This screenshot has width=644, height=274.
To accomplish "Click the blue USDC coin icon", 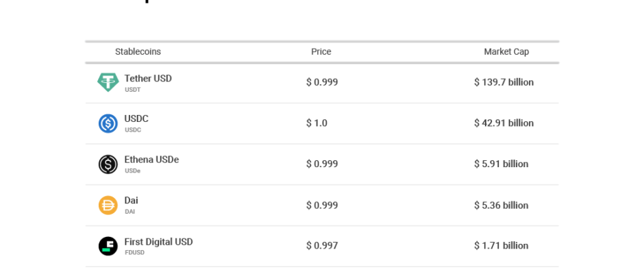I will 108,123.
